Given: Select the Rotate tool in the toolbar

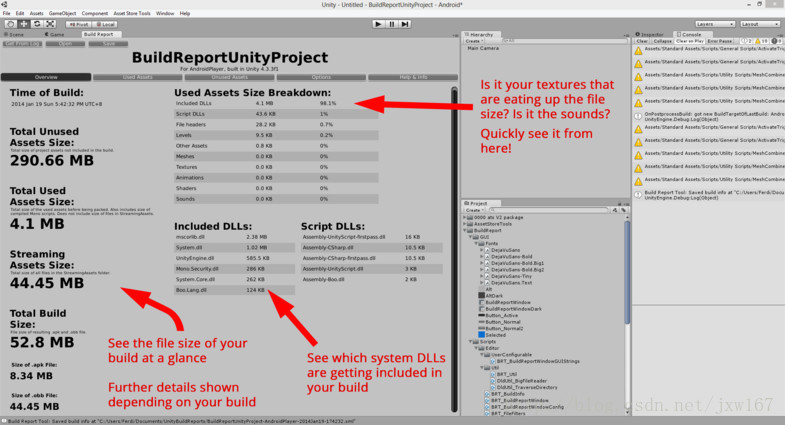Looking at the screenshot, I should click(37, 24).
